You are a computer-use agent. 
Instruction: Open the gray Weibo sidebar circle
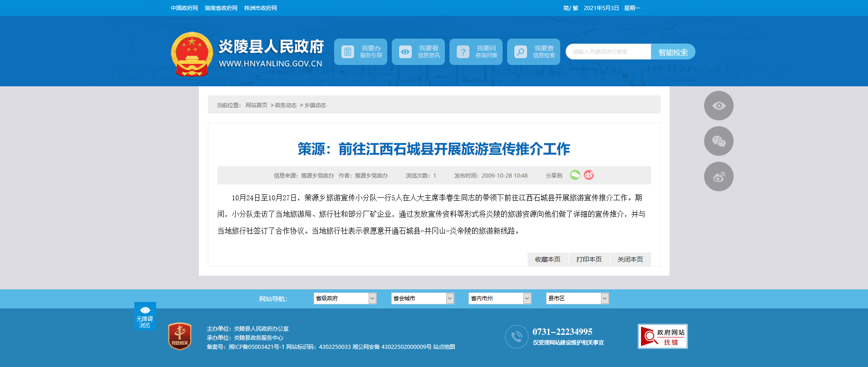point(719,177)
